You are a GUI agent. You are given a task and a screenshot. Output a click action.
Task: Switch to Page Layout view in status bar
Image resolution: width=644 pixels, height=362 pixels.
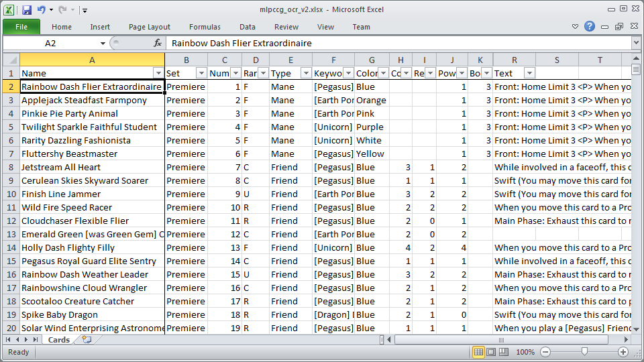[492, 352]
